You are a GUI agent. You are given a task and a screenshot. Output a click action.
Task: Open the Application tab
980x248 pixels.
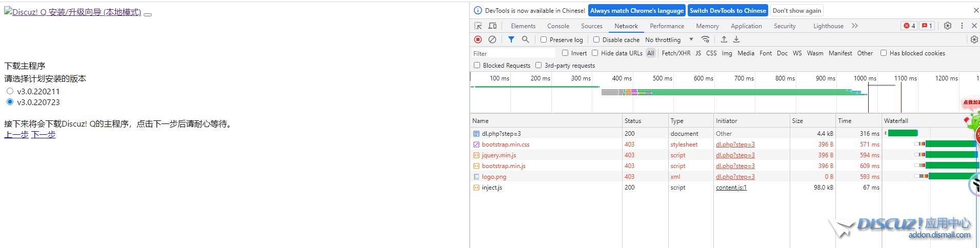[746, 26]
